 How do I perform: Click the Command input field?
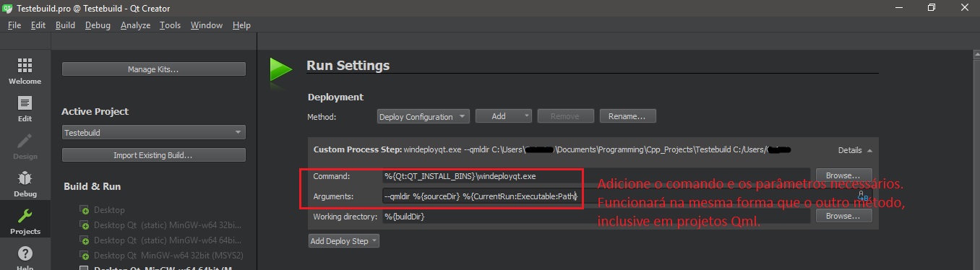(x=596, y=176)
